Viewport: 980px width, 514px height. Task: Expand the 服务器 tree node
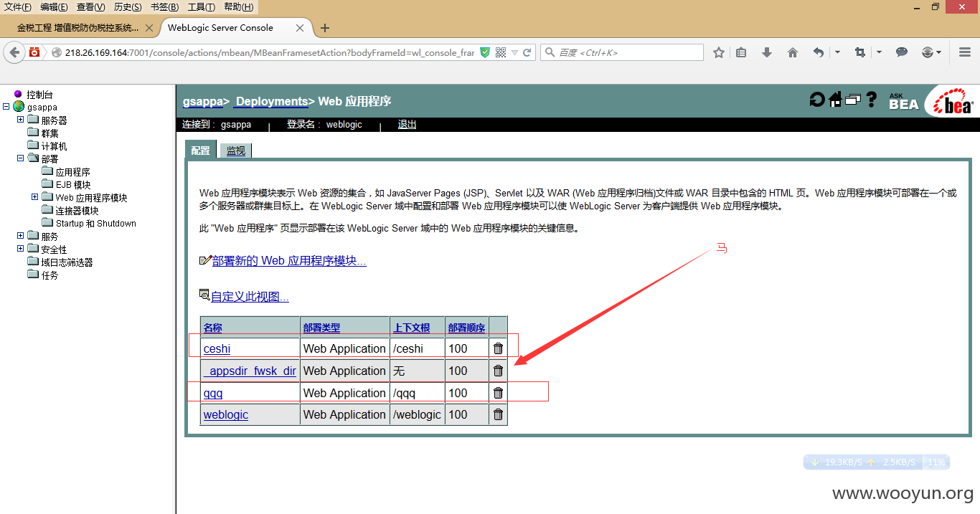coord(21,120)
